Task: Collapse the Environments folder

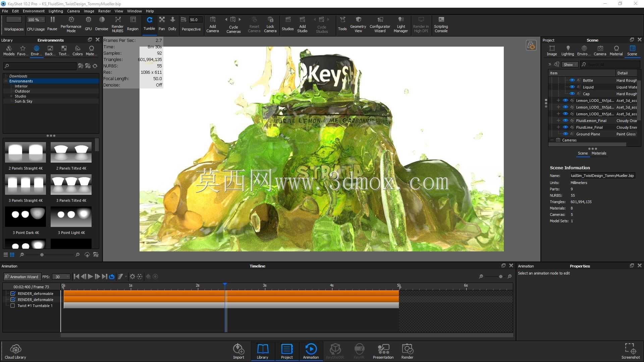Action: (x=6, y=81)
